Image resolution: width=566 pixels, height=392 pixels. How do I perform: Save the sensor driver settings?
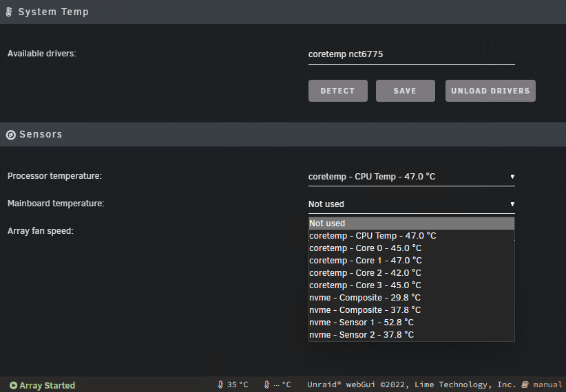(406, 91)
